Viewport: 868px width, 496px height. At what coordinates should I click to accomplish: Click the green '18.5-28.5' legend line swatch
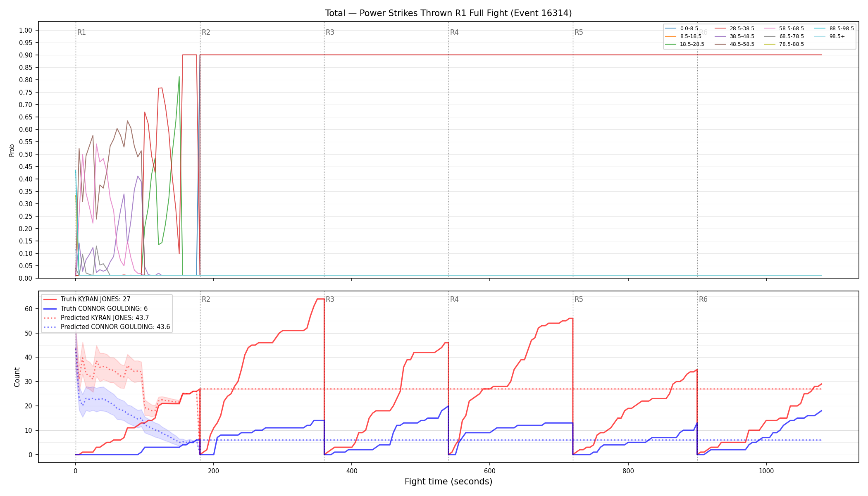(670, 44)
